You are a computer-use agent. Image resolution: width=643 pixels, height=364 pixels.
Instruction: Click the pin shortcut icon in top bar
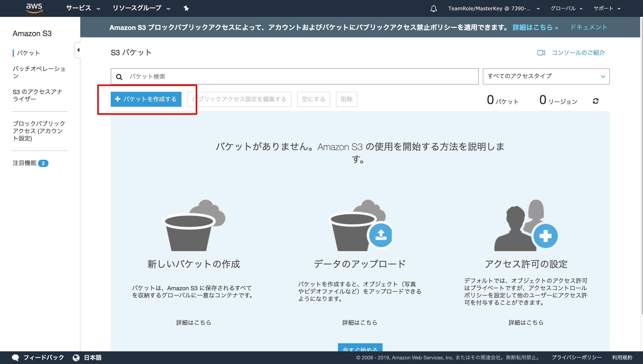point(186,8)
